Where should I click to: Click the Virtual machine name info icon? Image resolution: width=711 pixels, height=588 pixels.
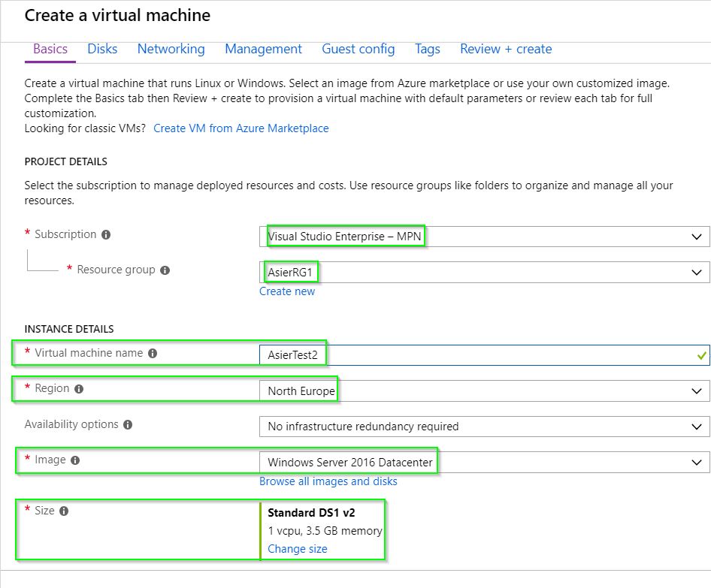click(153, 354)
